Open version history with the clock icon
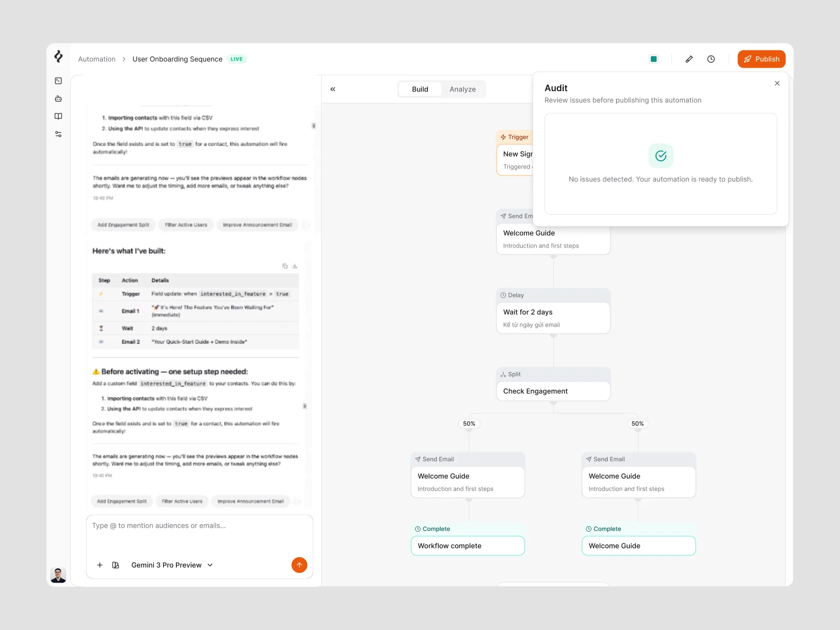The width and height of the screenshot is (840, 630). coord(711,59)
